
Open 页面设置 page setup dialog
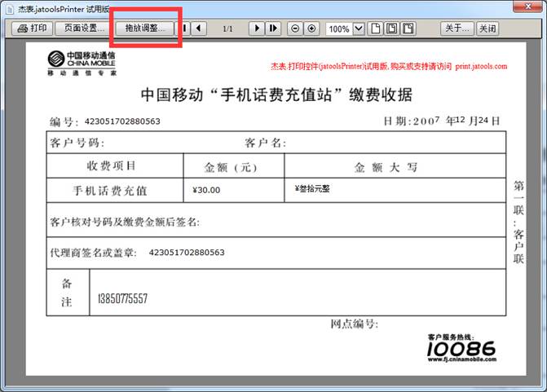point(83,29)
